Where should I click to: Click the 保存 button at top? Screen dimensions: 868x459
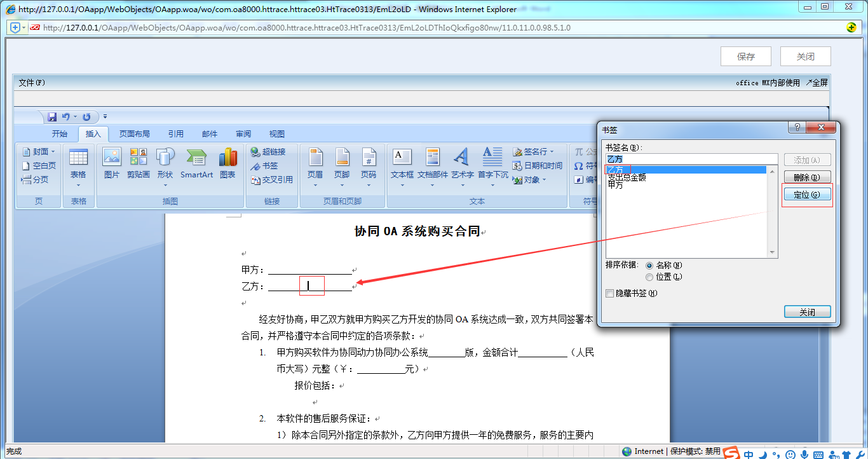click(745, 57)
